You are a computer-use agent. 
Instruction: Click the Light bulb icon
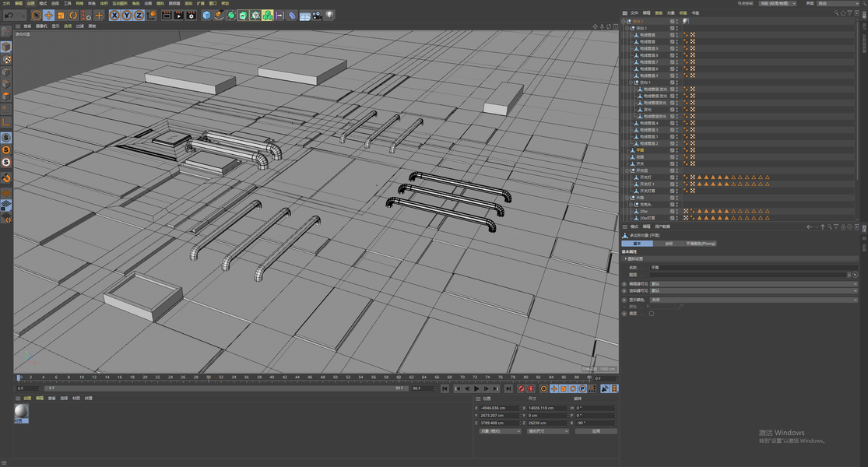(x=330, y=15)
